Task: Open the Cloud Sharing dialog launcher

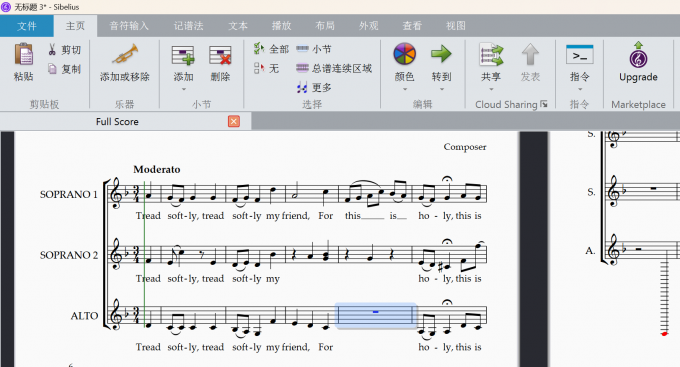Action: (x=544, y=104)
